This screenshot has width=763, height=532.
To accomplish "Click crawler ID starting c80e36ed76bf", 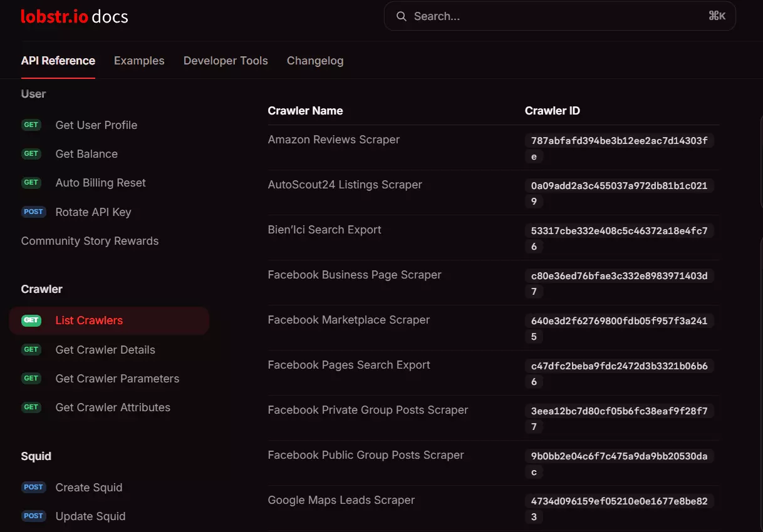I will coord(619,284).
